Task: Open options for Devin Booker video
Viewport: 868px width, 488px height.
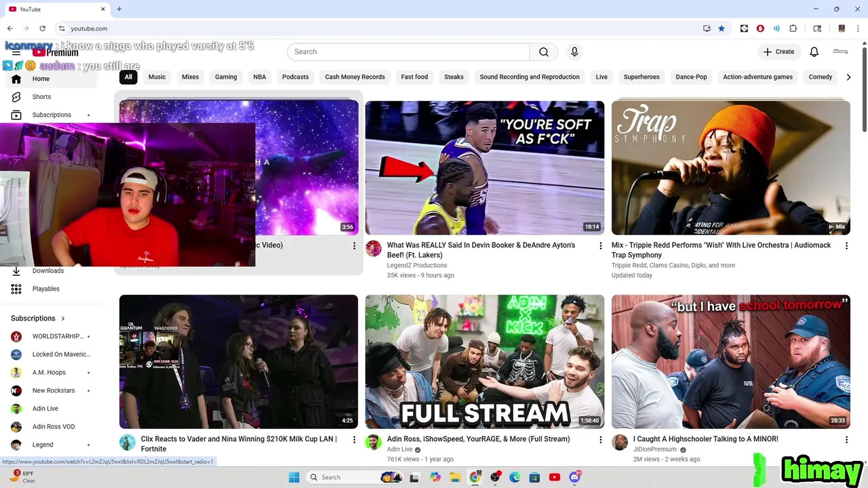Action: coord(600,245)
